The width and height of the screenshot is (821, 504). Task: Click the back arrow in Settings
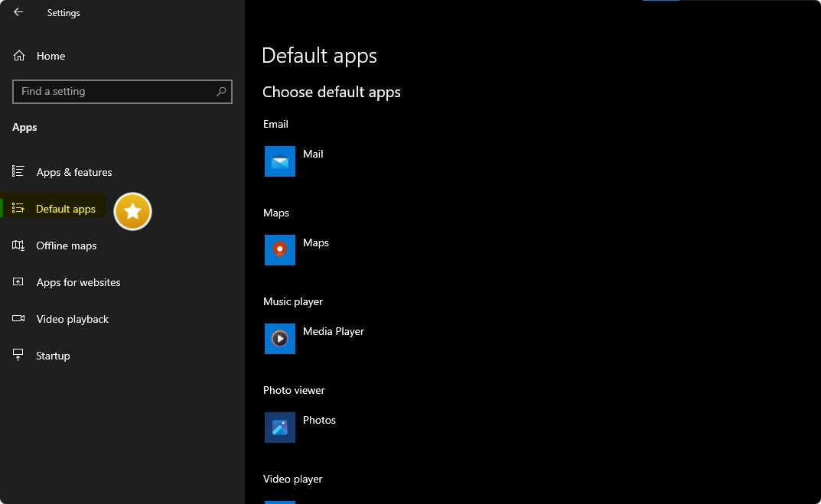pyautogui.click(x=18, y=12)
